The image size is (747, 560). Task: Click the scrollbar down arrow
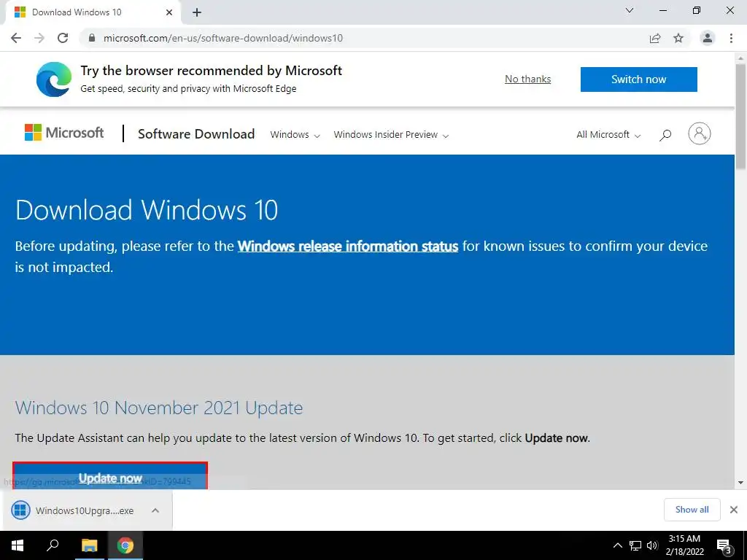tap(741, 483)
